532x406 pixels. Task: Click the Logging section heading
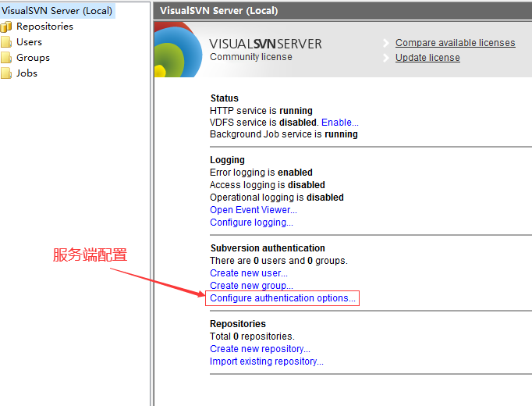coord(227,160)
